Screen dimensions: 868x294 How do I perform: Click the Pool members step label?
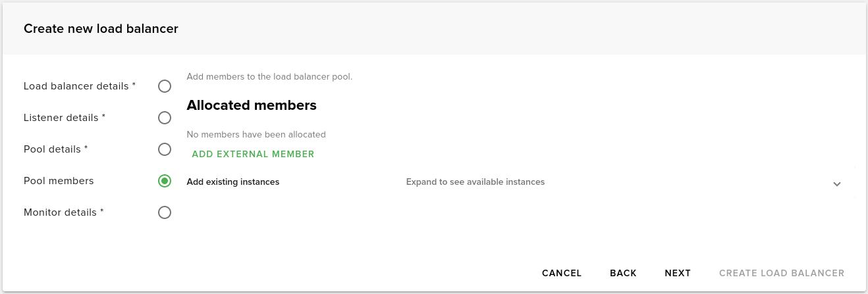59,181
